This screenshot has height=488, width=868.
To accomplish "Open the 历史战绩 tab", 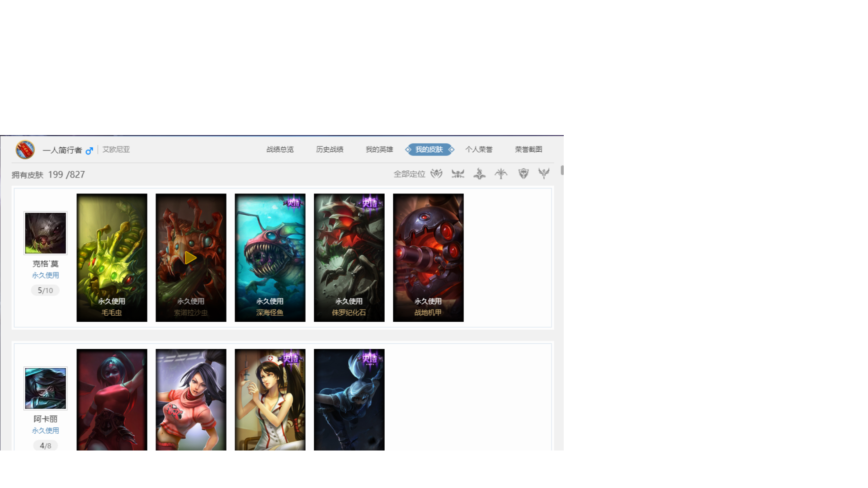I will 330,150.
